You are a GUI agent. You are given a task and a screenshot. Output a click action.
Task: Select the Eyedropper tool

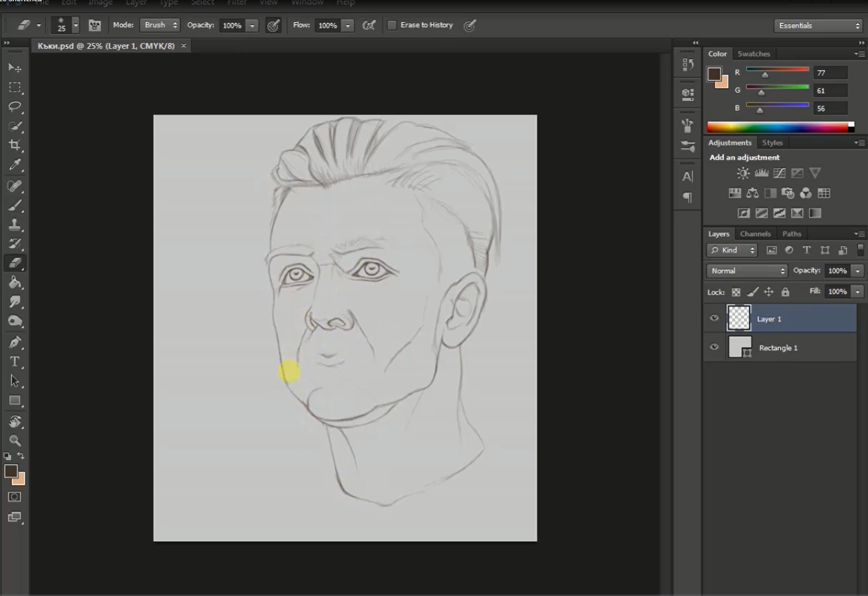15,164
